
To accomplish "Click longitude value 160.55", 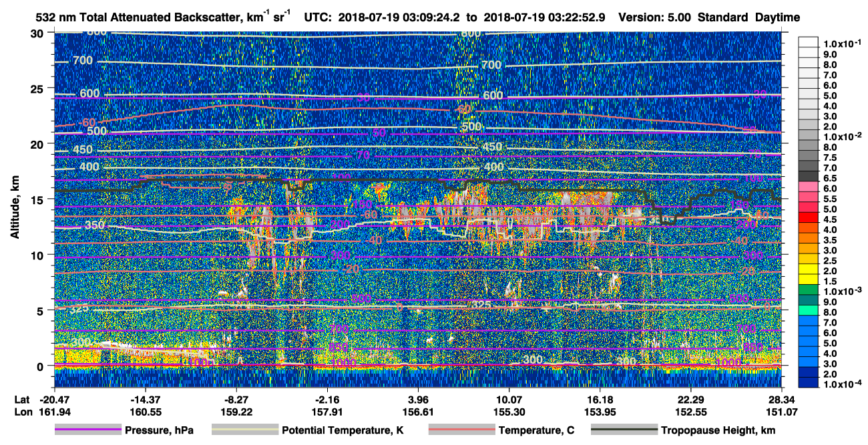I will [x=144, y=412].
